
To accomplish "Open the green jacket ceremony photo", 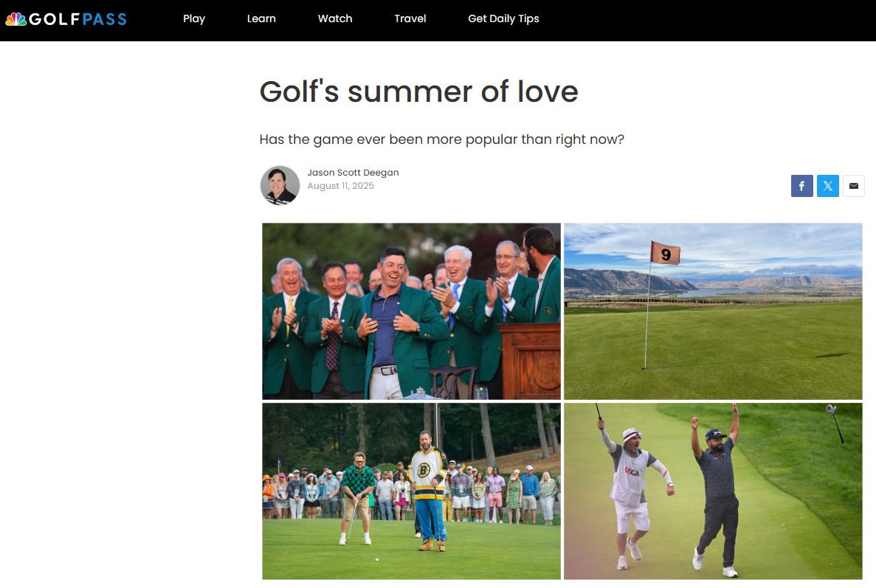I will tap(411, 311).
